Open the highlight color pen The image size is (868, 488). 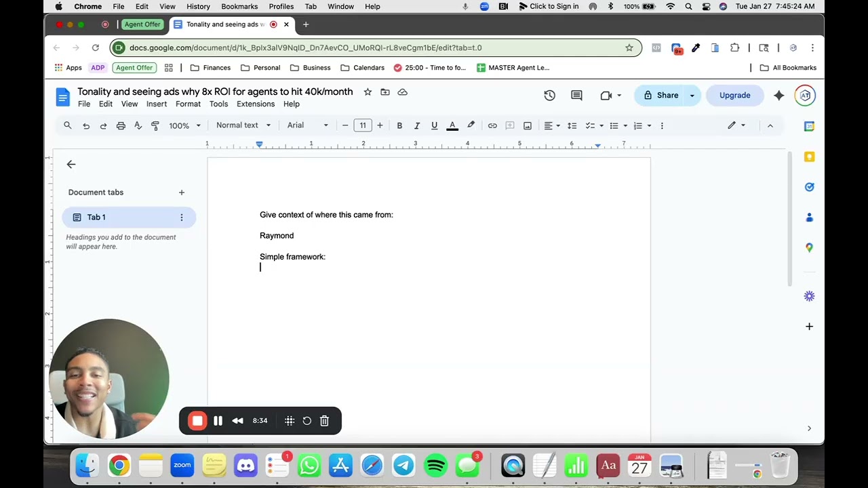[471, 125]
